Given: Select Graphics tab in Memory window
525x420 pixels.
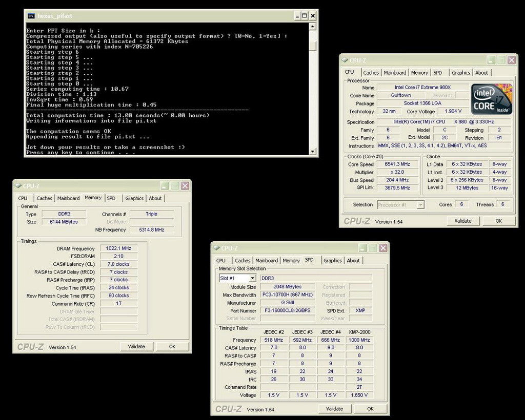Looking at the screenshot, I should (x=134, y=198).
